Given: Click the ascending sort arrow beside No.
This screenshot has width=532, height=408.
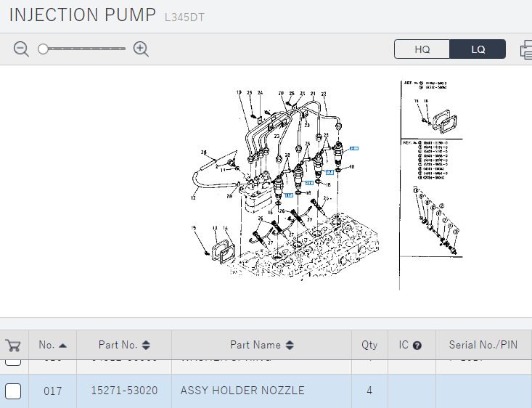Looking at the screenshot, I should [x=62, y=346].
